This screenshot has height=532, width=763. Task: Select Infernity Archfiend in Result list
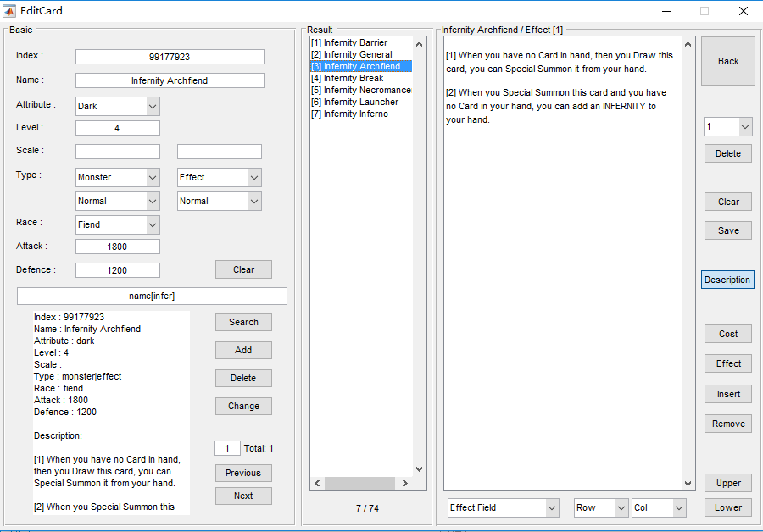[x=361, y=66]
